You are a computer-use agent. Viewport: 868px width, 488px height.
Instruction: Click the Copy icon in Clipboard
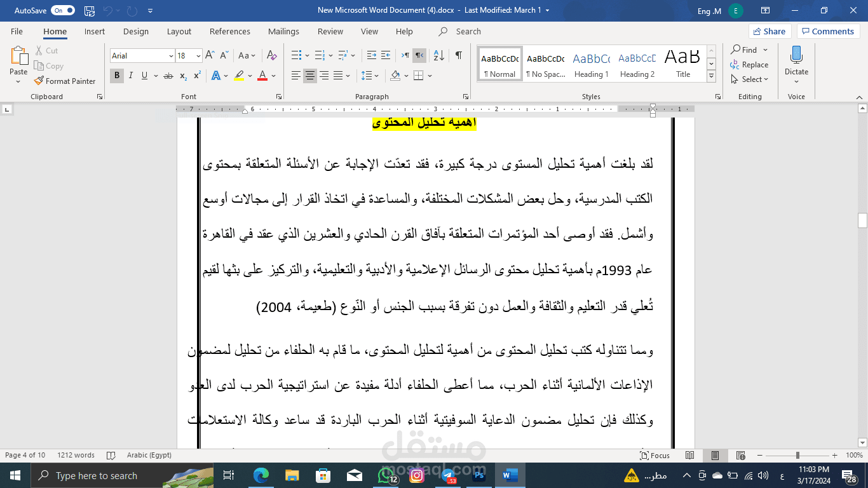click(x=39, y=66)
